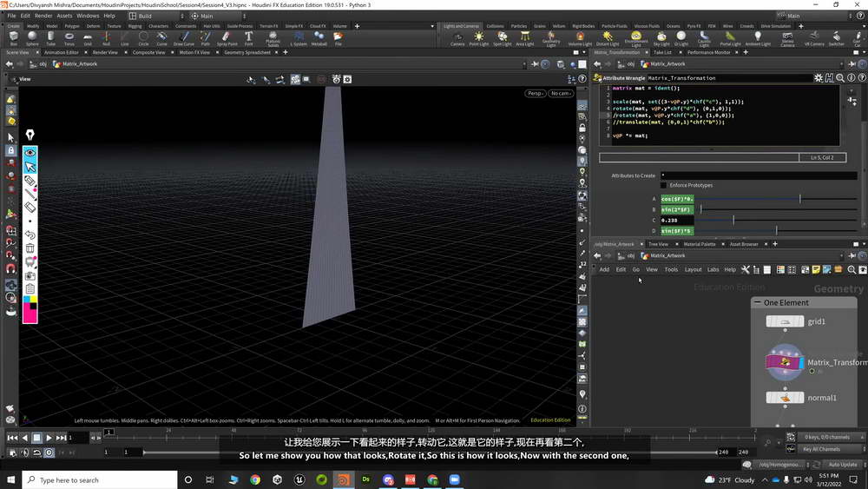The width and height of the screenshot is (868, 489).
Task: Open the No cam camera dropdown
Action: pyautogui.click(x=561, y=93)
